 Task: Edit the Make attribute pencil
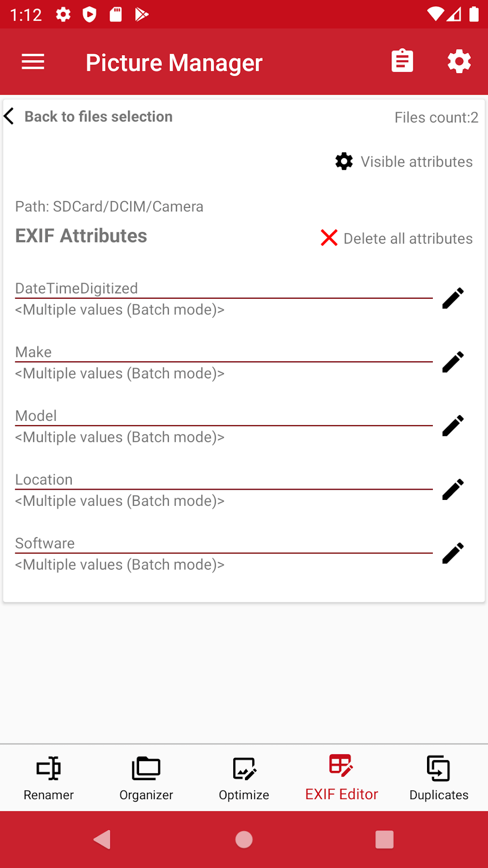point(453,362)
